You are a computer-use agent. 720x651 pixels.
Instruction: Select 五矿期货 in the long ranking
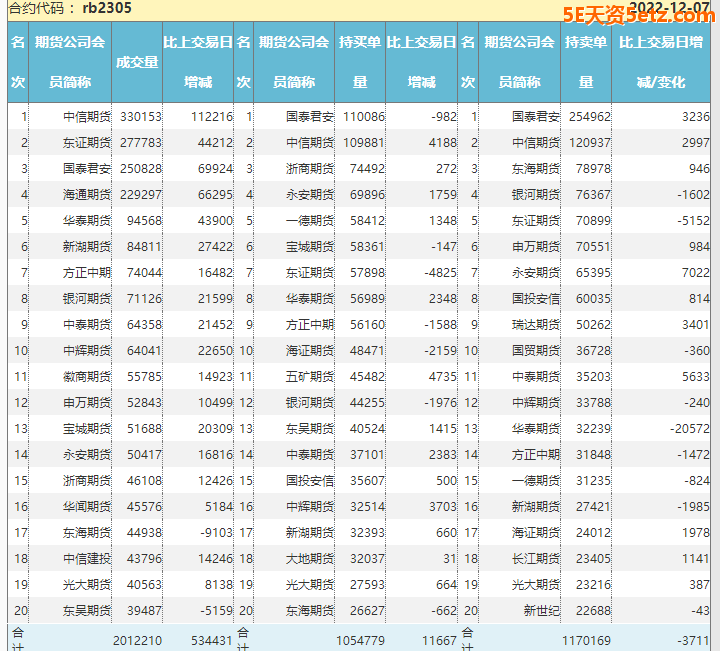point(310,377)
